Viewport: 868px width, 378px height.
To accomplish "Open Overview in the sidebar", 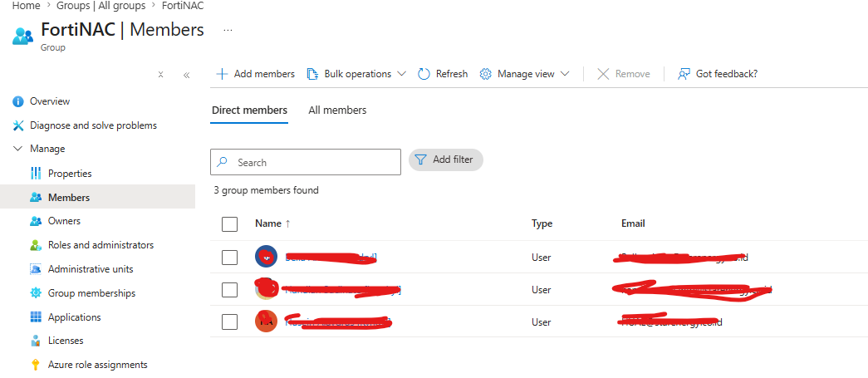I will 49,102.
